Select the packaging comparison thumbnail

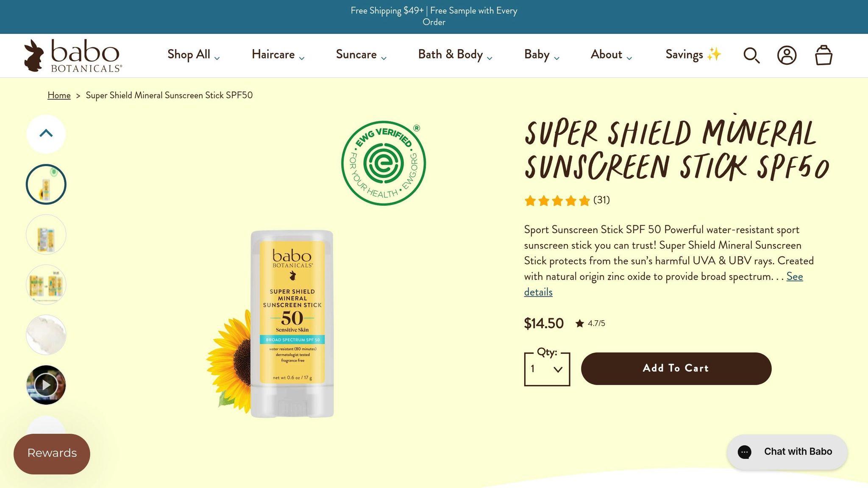46,284
